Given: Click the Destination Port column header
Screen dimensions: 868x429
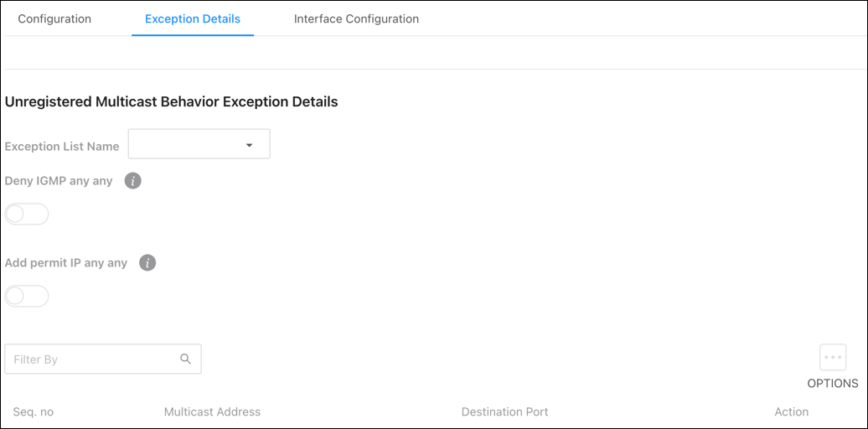Looking at the screenshot, I should point(505,412).
